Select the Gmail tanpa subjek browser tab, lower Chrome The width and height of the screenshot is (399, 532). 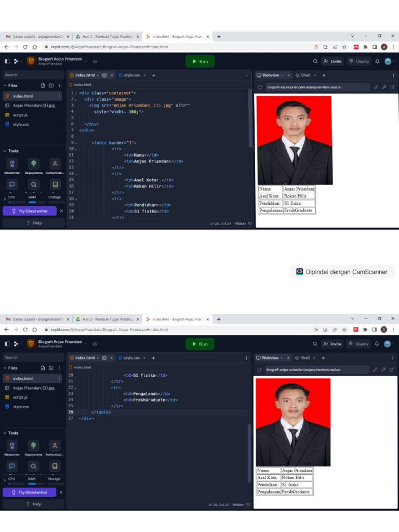pyautogui.click(x=37, y=320)
